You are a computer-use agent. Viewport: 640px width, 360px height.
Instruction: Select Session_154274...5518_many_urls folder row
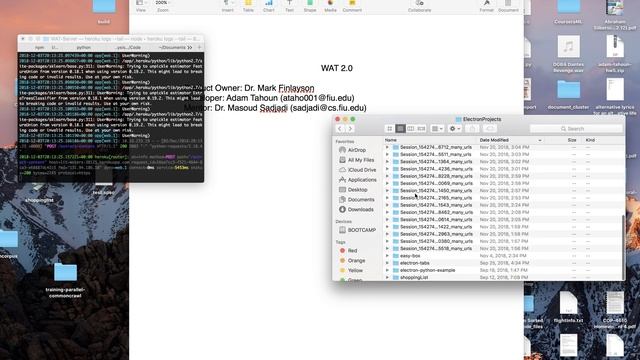[x=503, y=249]
